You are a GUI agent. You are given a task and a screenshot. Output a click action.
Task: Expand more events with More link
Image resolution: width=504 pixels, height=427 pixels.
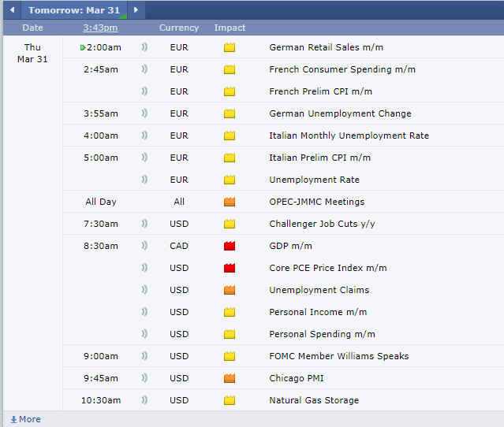[x=25, y=419]
